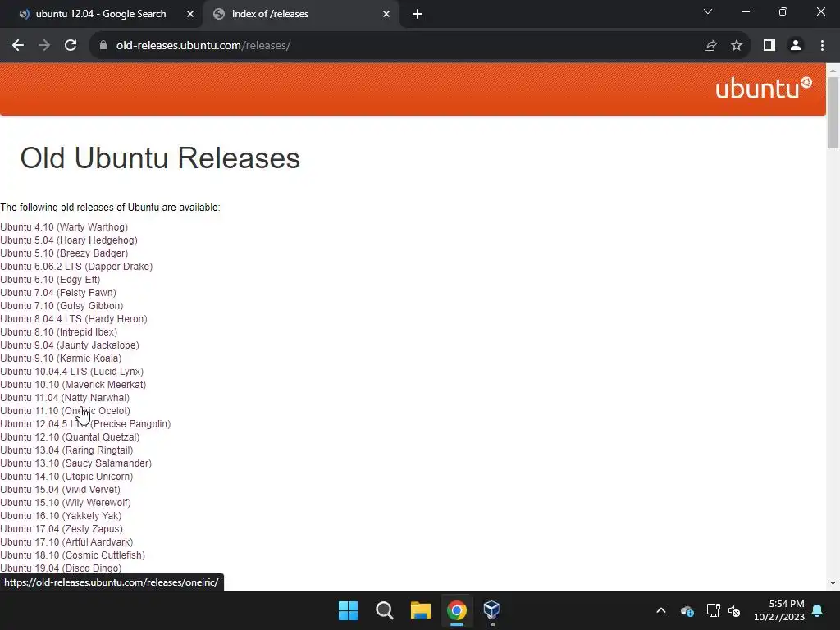This screenshot has width=840, height=630.
Task: Open the Chrome three-dot menu
Action: [822, 46]
